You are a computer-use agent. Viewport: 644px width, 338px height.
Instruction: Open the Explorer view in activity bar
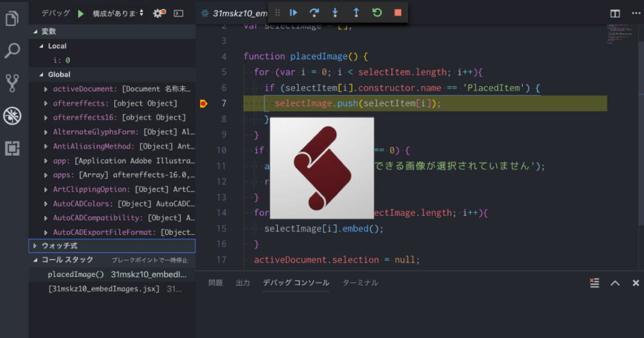pos(12,19)
